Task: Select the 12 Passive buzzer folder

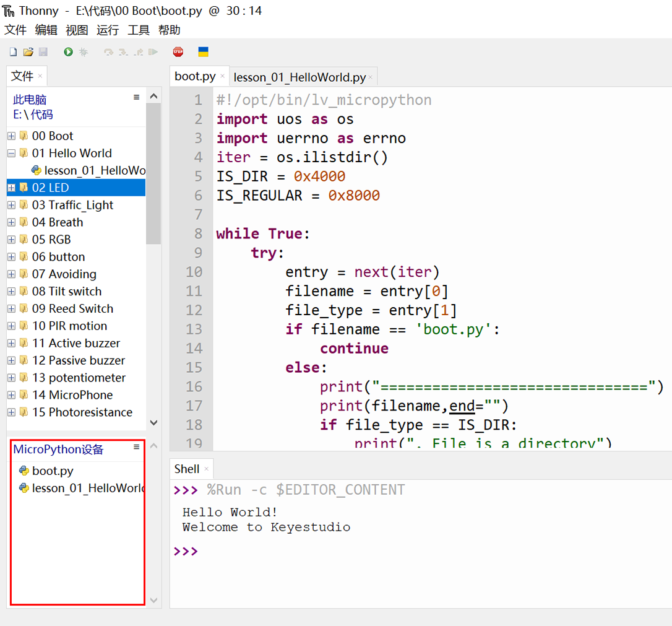Action: point(79,360)
